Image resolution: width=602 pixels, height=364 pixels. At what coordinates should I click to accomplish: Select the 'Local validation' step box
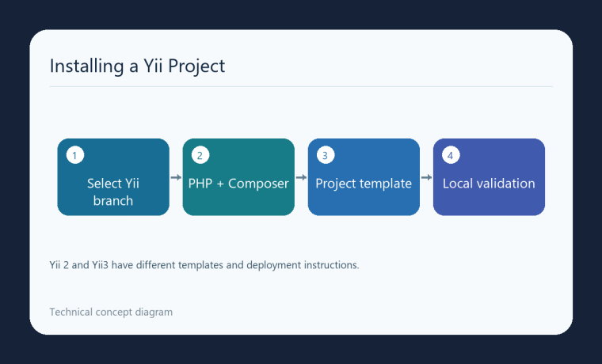[x=489, y=177]
